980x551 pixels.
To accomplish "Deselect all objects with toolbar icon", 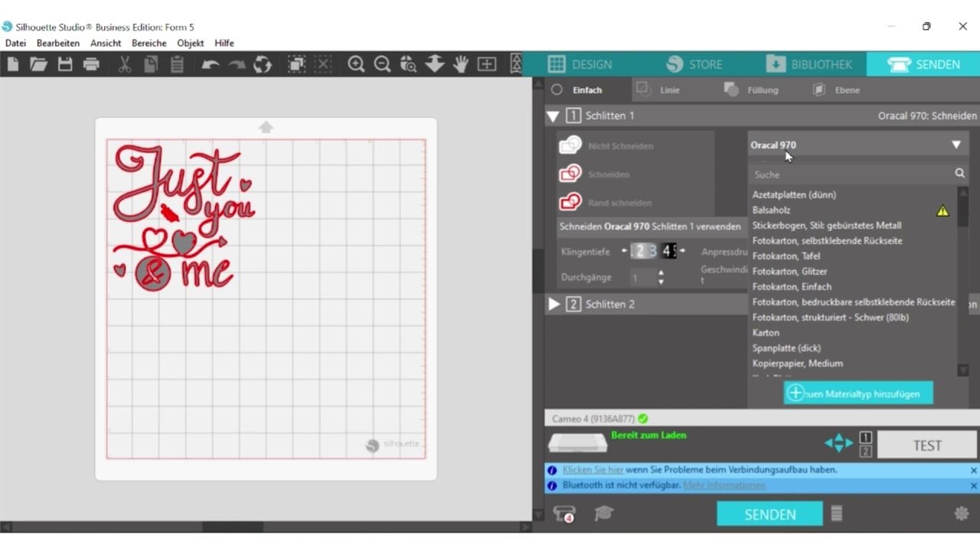I will 323,64.
